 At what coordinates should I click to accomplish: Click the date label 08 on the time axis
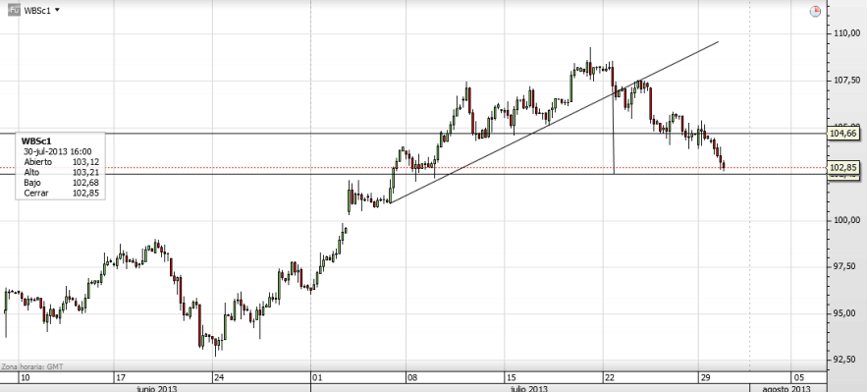point(411,377)
